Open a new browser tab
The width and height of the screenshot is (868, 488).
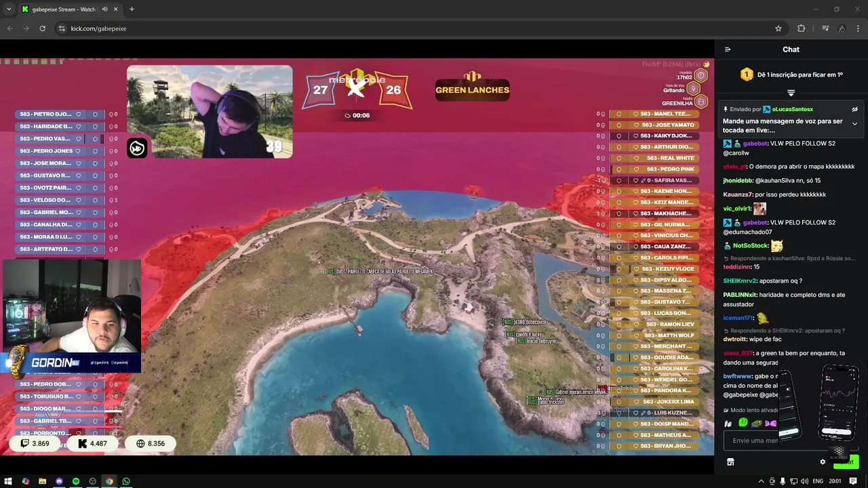click(132, 9)
